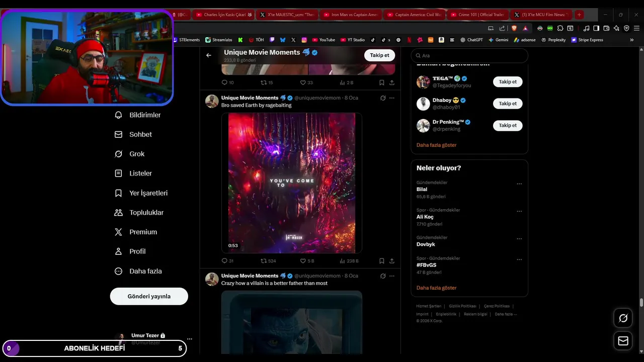Open more options on 'villain is a better father' post
Screen dimensions: 644x362
pos(392,276)
